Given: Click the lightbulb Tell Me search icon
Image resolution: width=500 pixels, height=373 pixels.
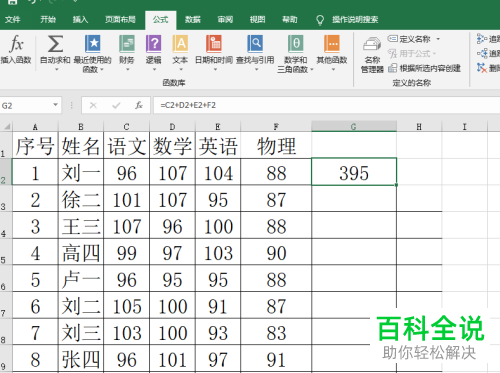Looking at the screenshot, I should click(320, 20).
